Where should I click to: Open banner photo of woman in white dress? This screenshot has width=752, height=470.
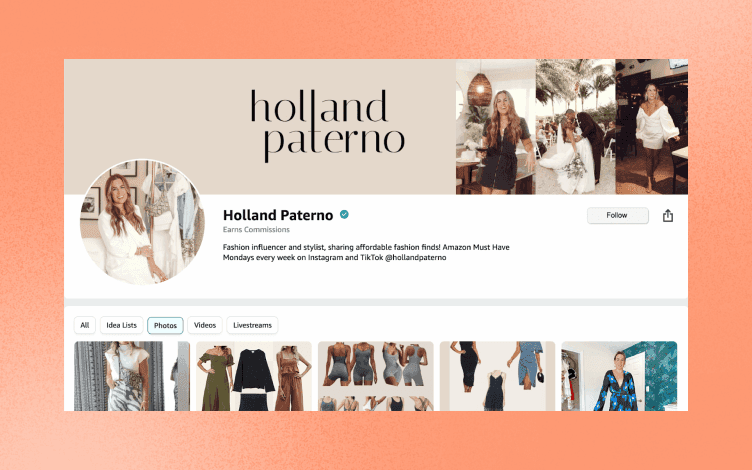[x=652, y=127]
